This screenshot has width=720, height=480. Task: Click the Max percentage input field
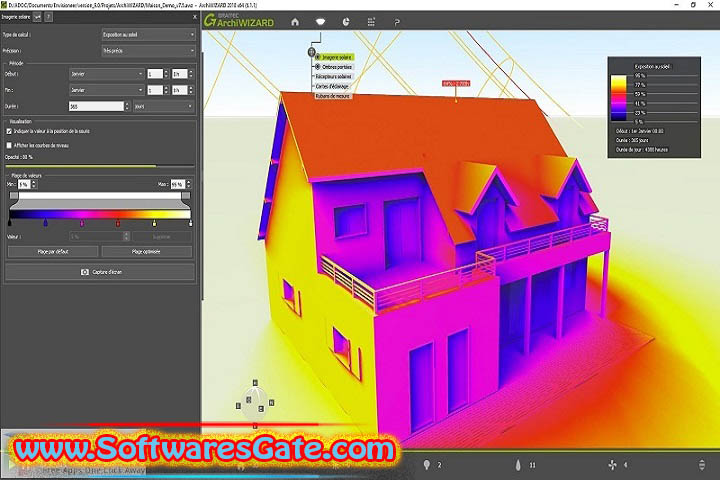[x=177, y=184]
